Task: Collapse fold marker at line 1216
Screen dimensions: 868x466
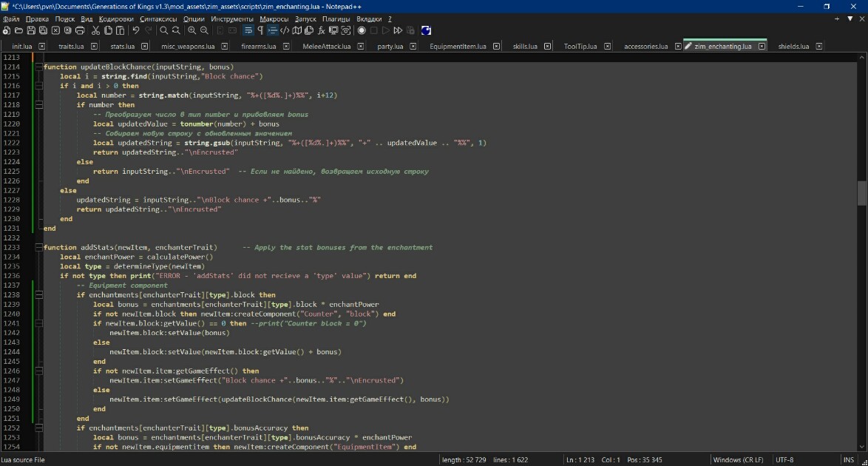Action: click(x=38, y=86)
